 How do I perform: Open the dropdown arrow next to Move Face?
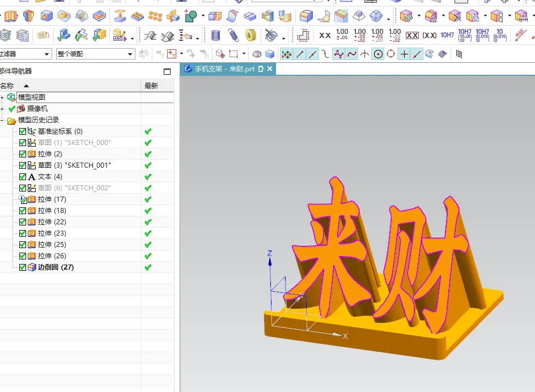[x=419, y=16]
